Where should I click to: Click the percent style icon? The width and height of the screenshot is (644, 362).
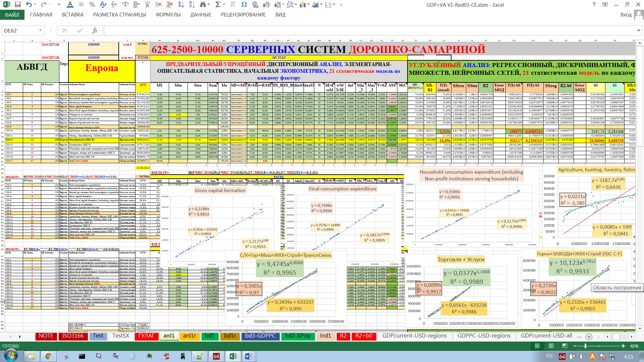pos(92,5)
